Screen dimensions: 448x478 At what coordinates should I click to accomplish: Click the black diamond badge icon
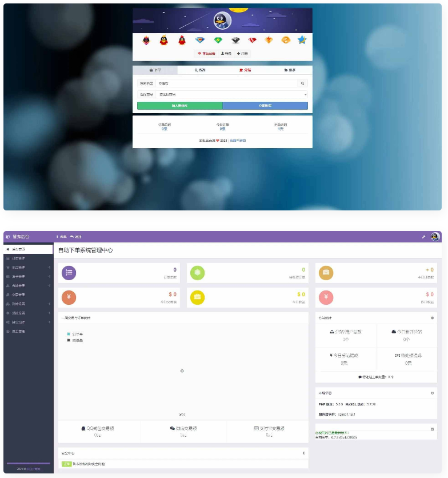[x=235, y=40]
